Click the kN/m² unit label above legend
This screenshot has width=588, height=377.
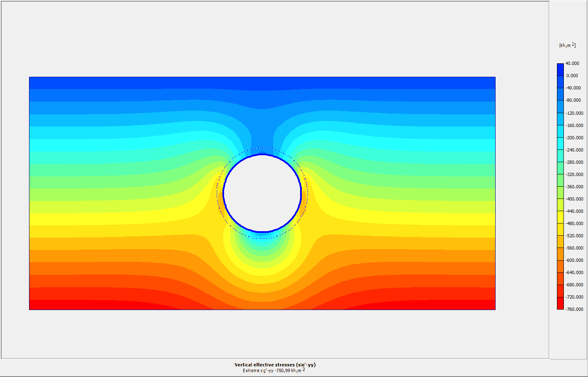point(568,45)
